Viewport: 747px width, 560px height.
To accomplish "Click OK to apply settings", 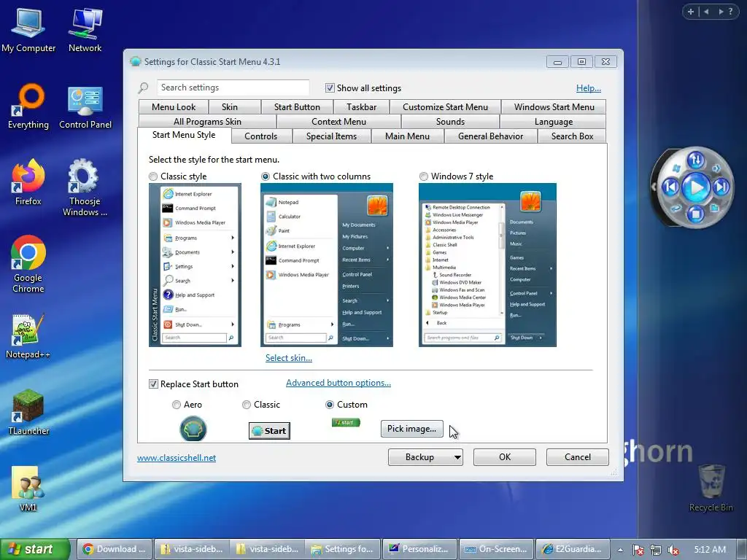I will tap(505, 457).
